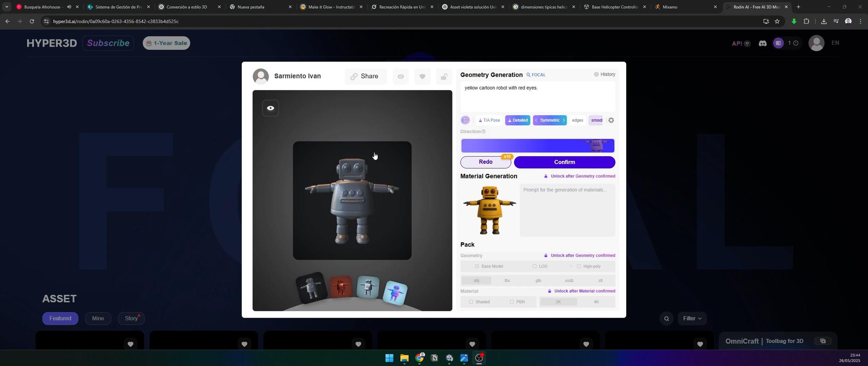The width and height of the screenshot is (868, 366).
Task: Check the High-poly checkbox
Action: point(579,266)
